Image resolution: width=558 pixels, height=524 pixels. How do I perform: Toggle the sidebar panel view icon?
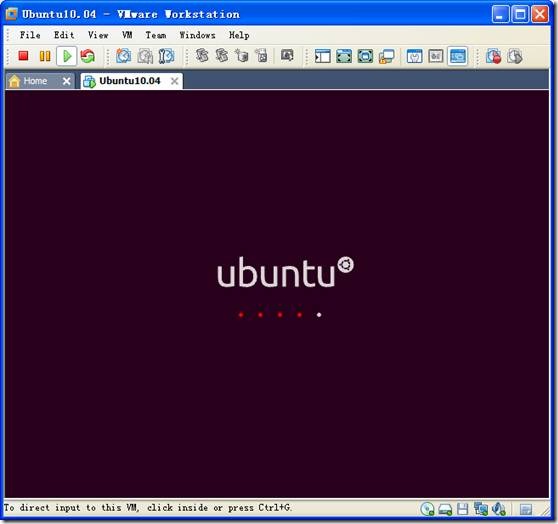322,56
